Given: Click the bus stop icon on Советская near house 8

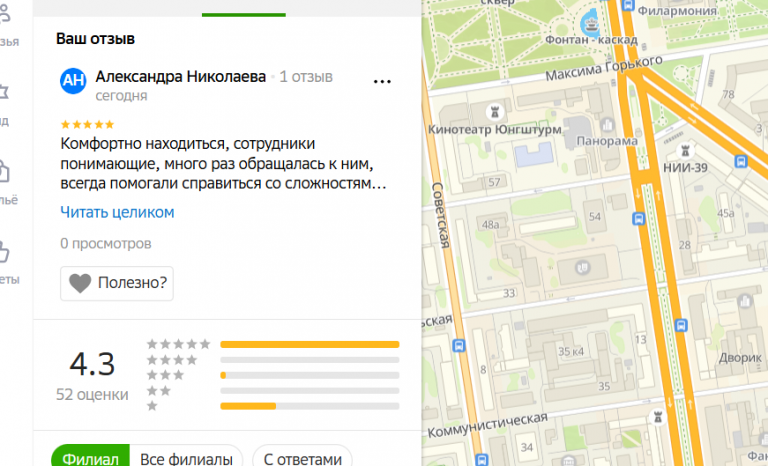Looking at the screenshot, I should [459, 345].
